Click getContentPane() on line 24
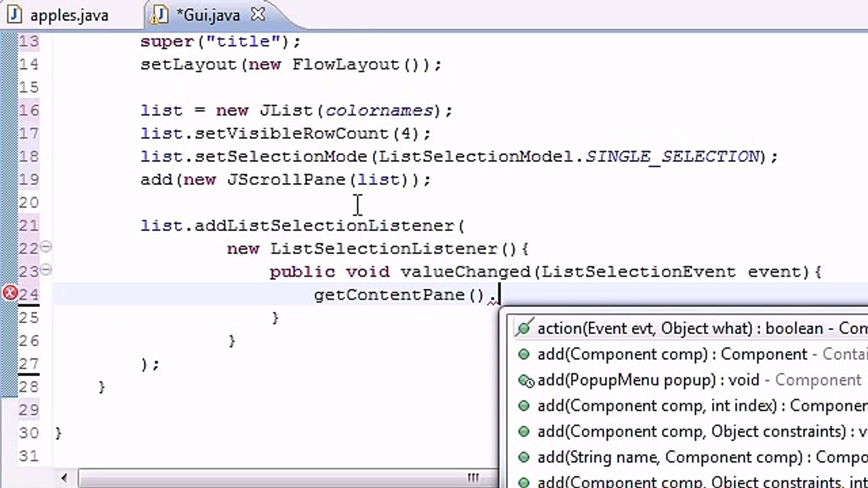The width and height of the screenshot is (868, 488). [x=399, y=295]
